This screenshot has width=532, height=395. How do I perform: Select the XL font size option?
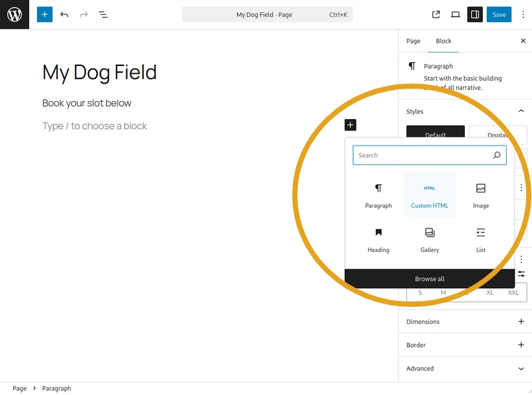pyautogui.click(x=490, y=293)
